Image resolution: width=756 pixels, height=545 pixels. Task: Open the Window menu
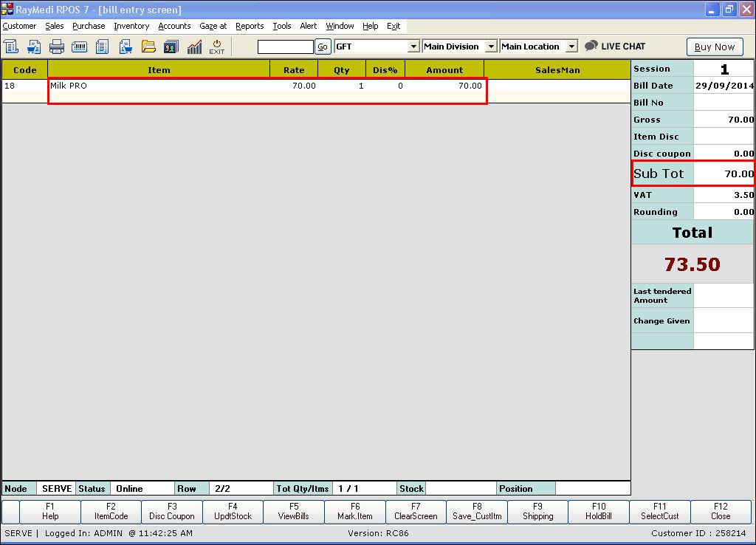(x=340, y=26)
